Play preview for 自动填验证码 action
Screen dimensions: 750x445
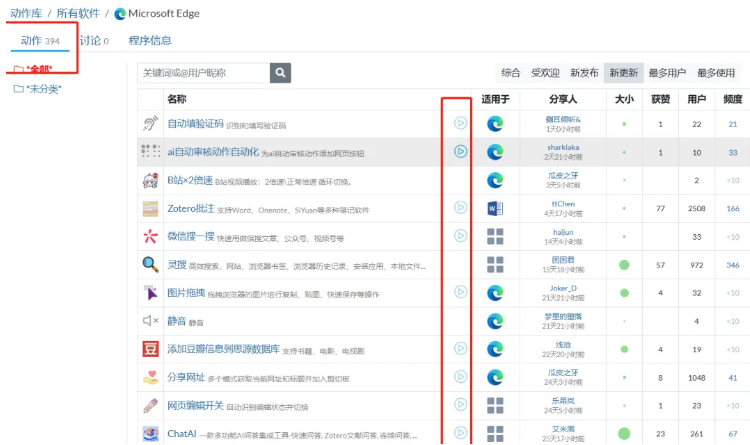[x=460, y=123]
